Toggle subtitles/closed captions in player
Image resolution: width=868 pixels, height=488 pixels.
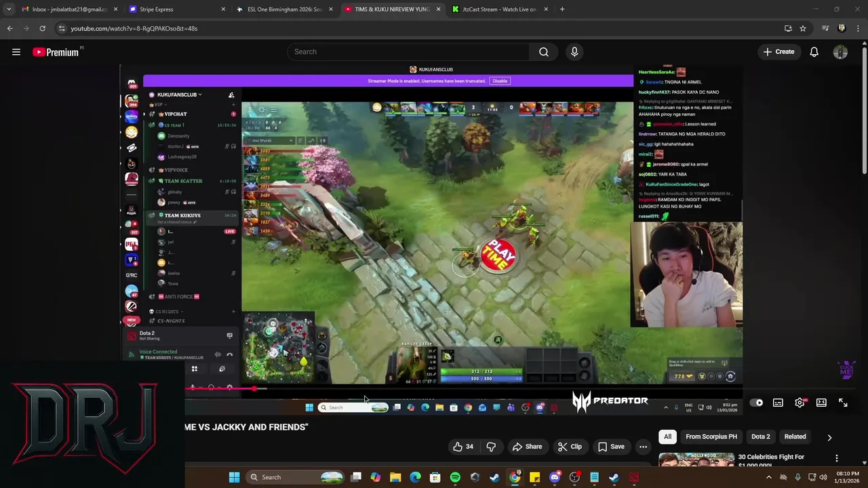tap(778, 403)
